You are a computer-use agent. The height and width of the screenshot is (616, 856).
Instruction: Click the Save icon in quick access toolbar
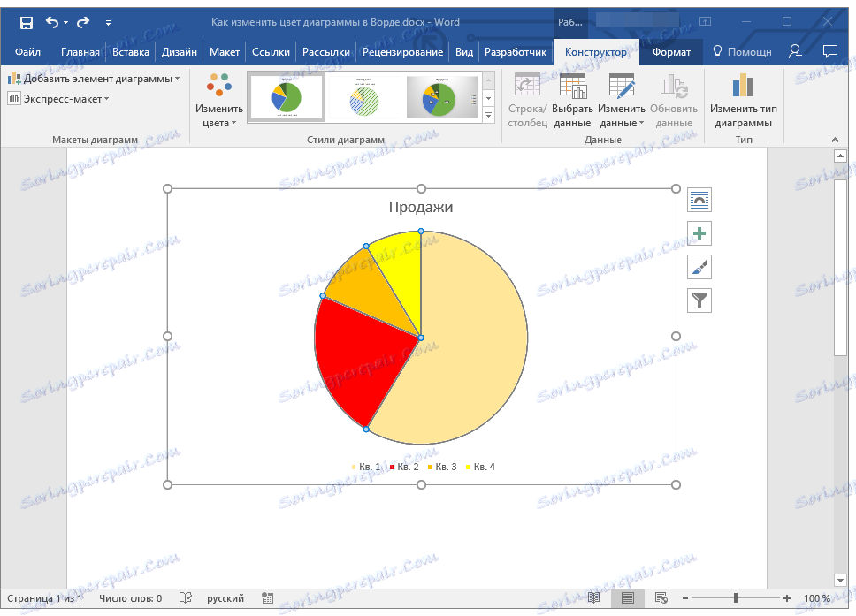point(27,22)
